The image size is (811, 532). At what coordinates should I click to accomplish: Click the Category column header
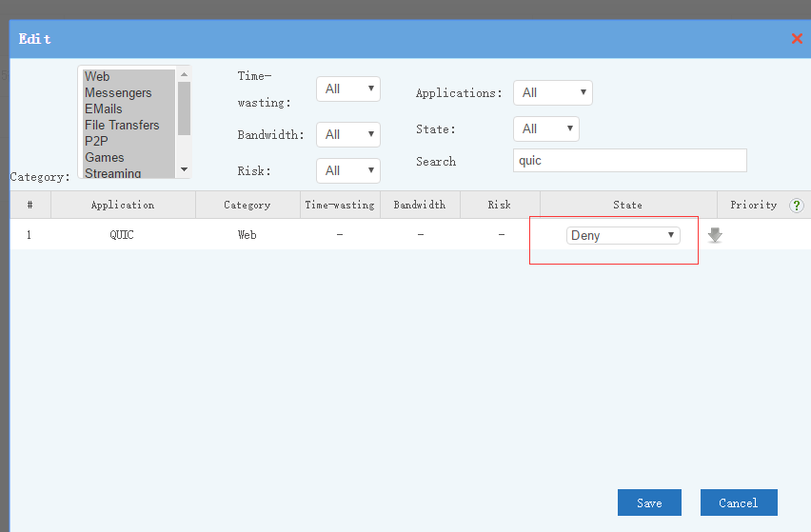click(x=247, y=205)
